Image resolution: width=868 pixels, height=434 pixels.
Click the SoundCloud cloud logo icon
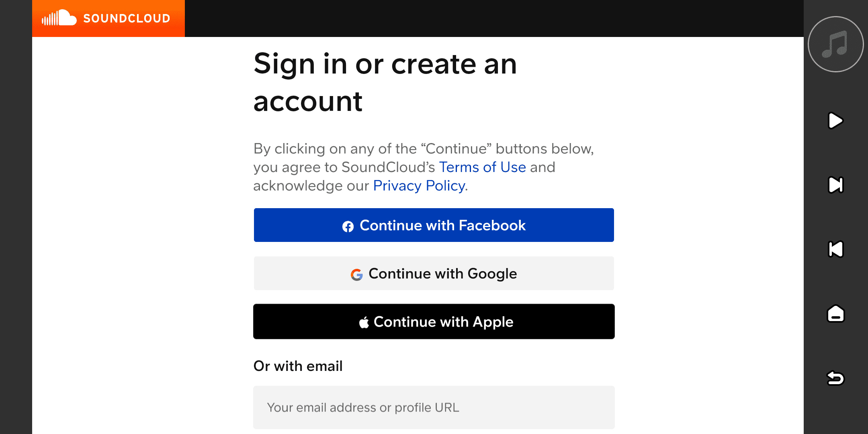pos(59,18)
